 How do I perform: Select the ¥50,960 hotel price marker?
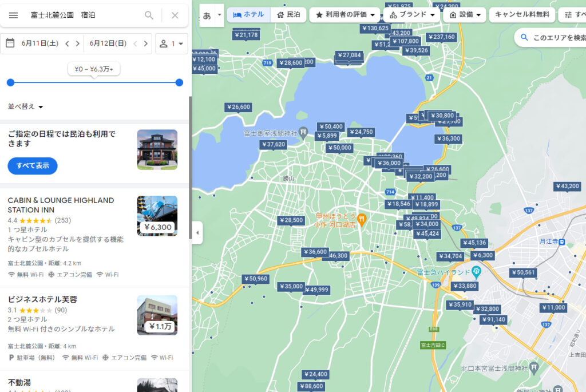(x=256, y=279)
